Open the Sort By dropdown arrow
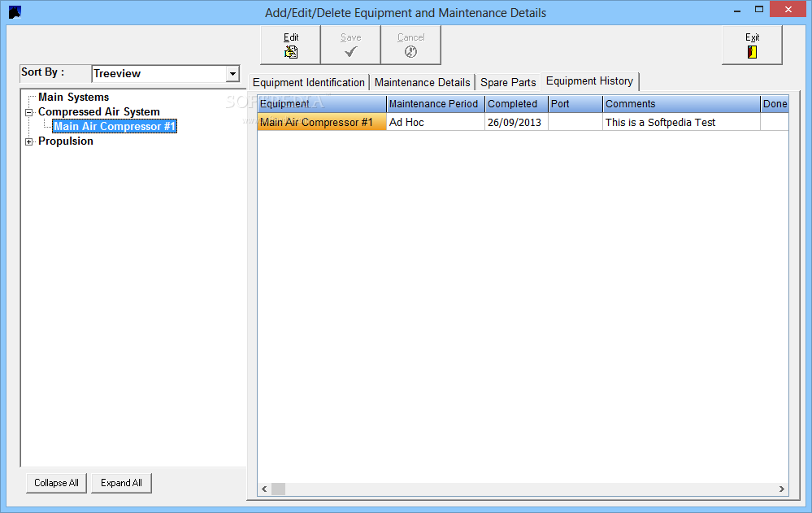Image resolution: width=812 pixels, height=513 pixels. pyautogui.click(x=232, y=74)
